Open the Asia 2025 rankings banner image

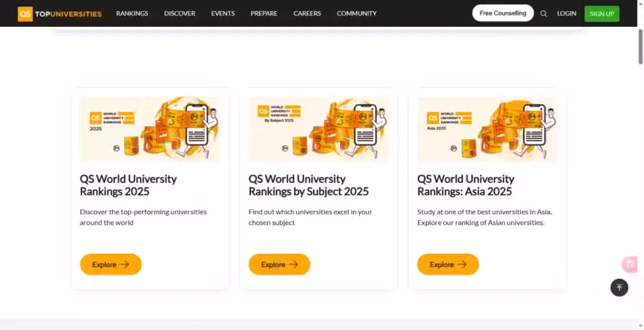pos(488,129)
